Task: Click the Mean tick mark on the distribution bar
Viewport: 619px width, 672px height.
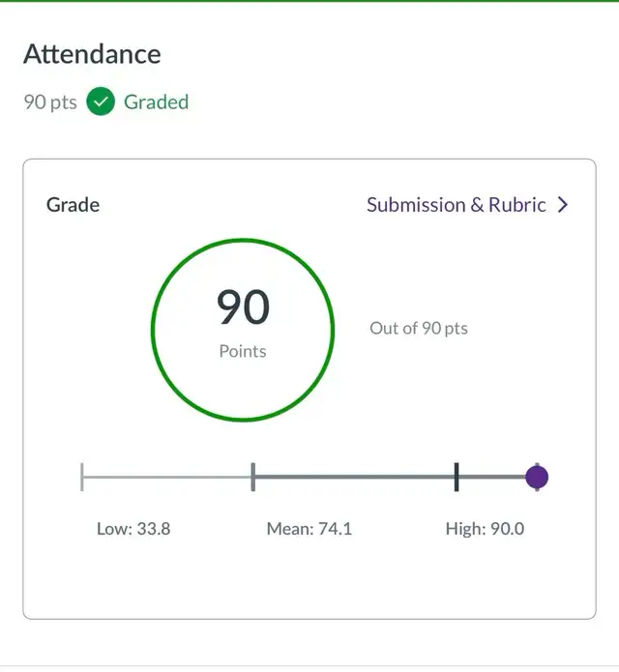Action: pyautogui.click(x=252, y=477)
